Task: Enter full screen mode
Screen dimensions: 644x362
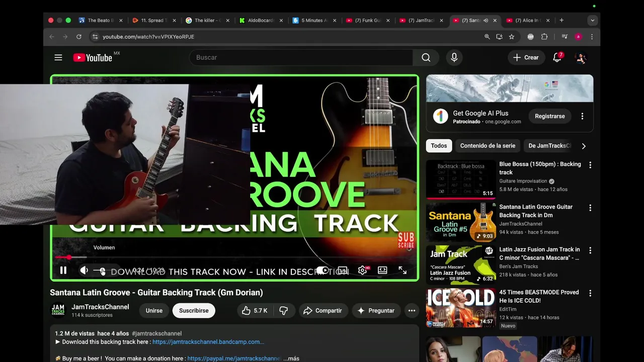Action: click(403, 270)
